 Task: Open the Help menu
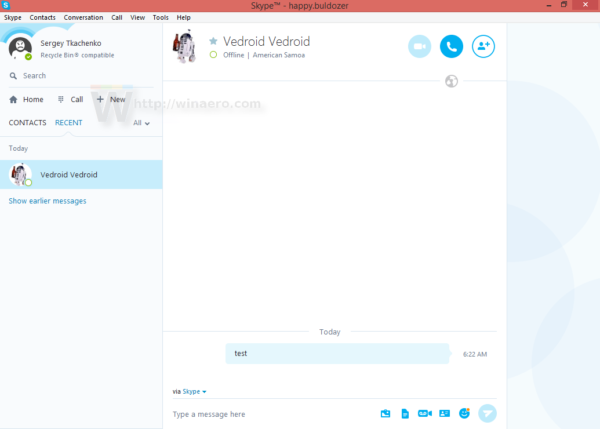(184, 18)
